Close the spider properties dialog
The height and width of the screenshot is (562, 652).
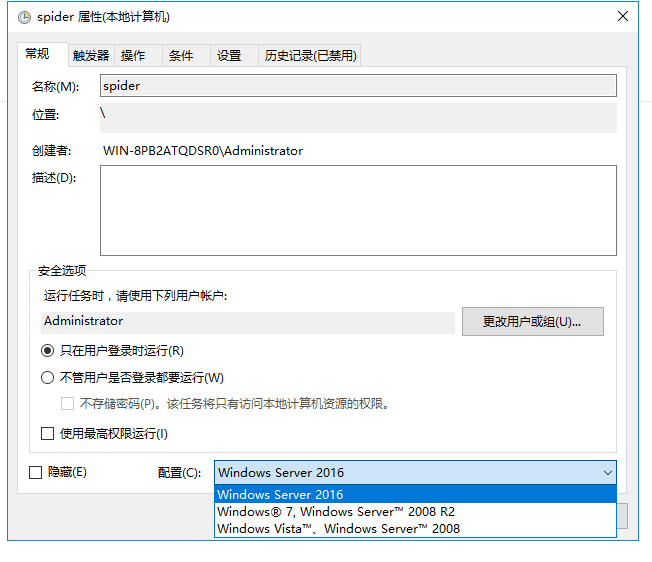tap(623, 17)
